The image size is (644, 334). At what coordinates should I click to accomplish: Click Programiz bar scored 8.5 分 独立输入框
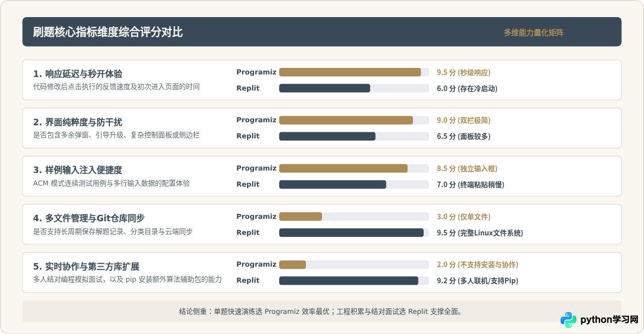coord(343,169)
